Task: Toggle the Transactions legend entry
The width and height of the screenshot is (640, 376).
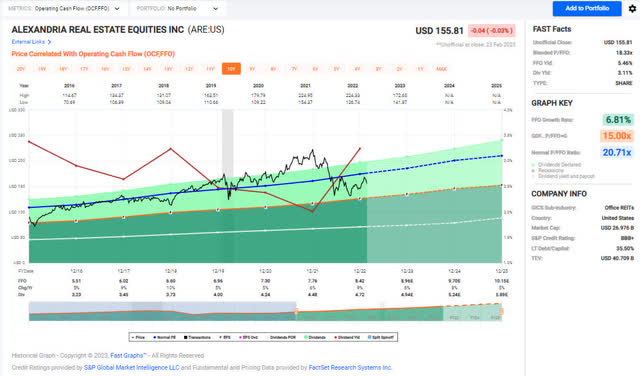Action: [198, 337]
